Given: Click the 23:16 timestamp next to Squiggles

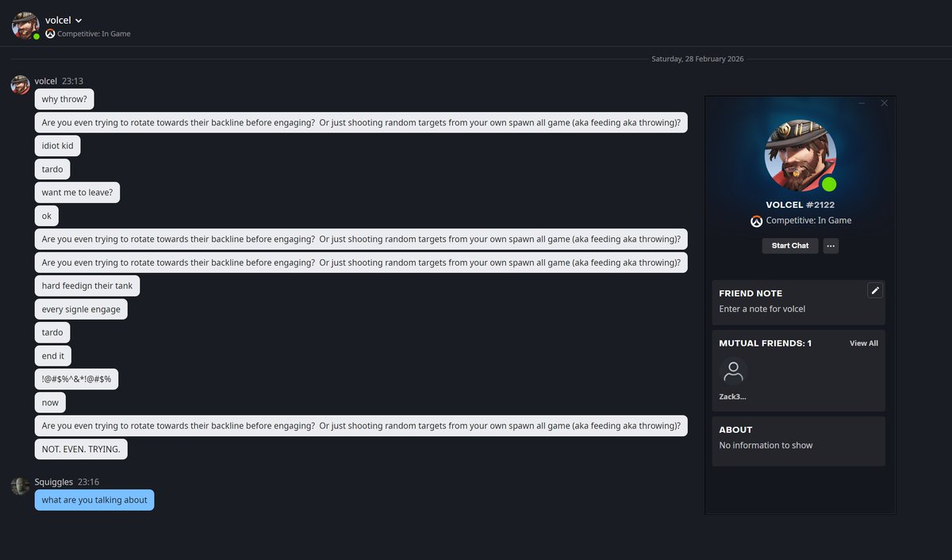Looking at the screenshot, I should pos(88,481).
